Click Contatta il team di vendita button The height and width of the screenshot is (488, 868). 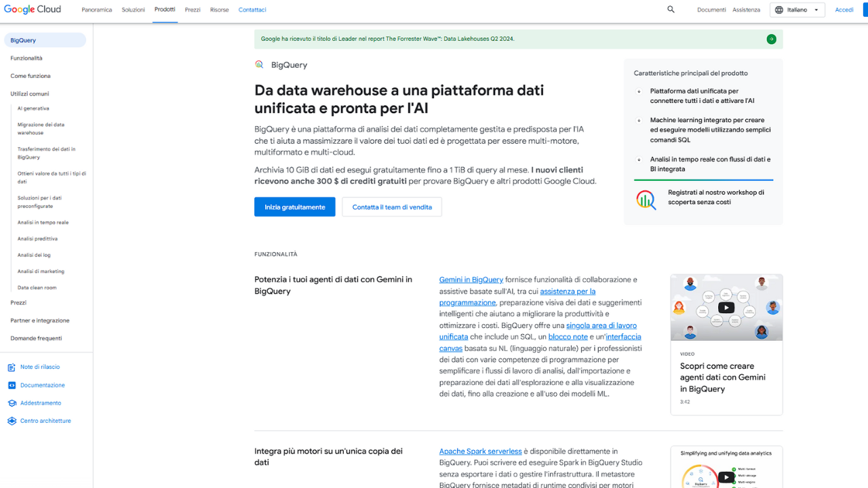point(391,207)
